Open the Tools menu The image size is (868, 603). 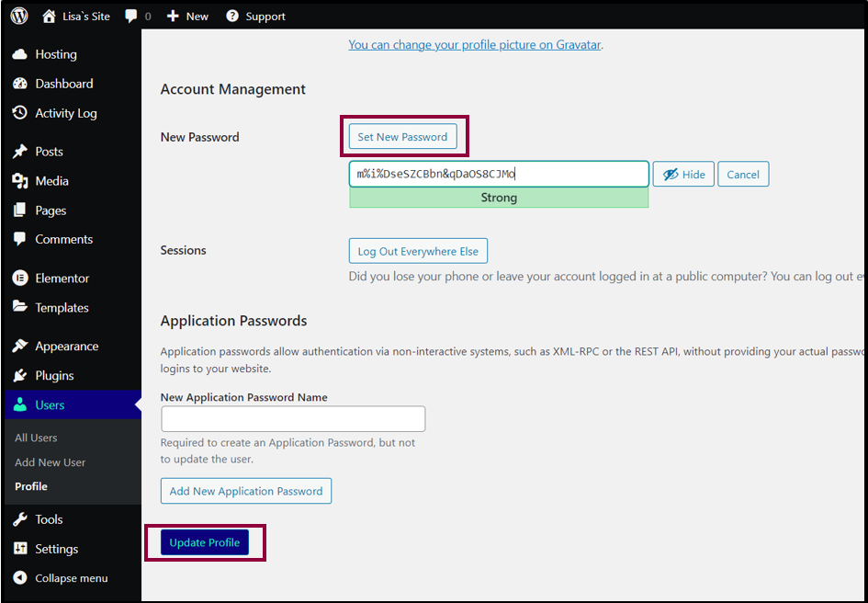click(49, 519)
